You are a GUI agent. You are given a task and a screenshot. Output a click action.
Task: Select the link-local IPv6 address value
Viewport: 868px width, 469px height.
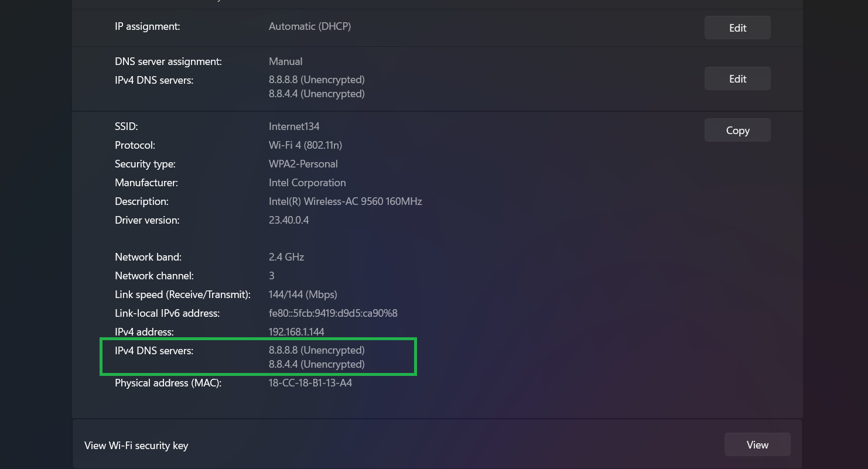point(333,313)
